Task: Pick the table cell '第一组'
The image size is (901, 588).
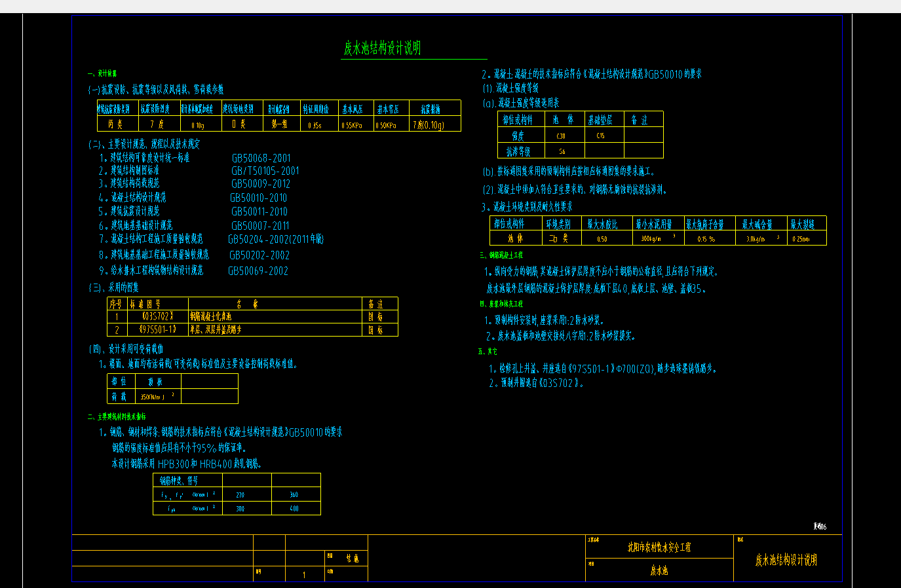Action: click(x=279, y=124)
